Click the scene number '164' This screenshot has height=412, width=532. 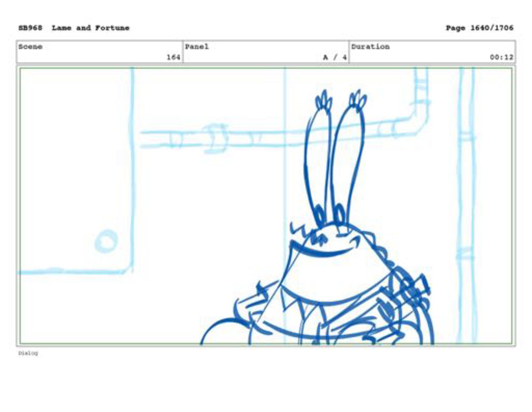pos(173,57)
